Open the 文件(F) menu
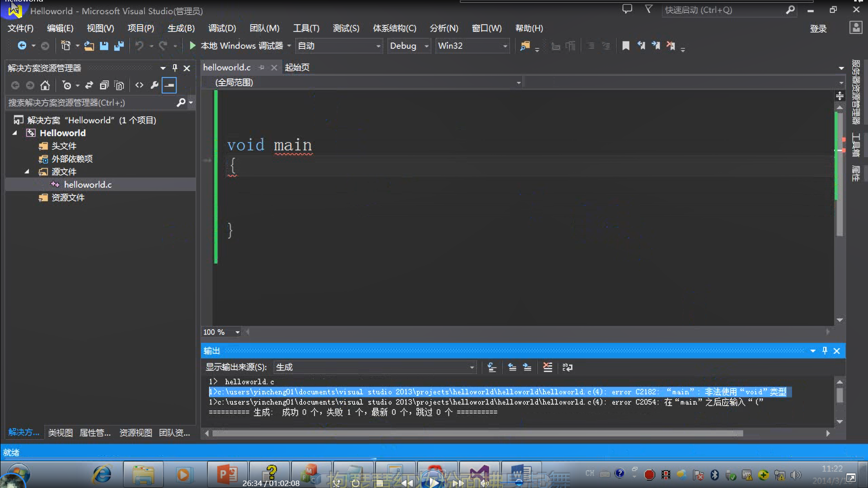868x488 pixels. coord(21,28)
